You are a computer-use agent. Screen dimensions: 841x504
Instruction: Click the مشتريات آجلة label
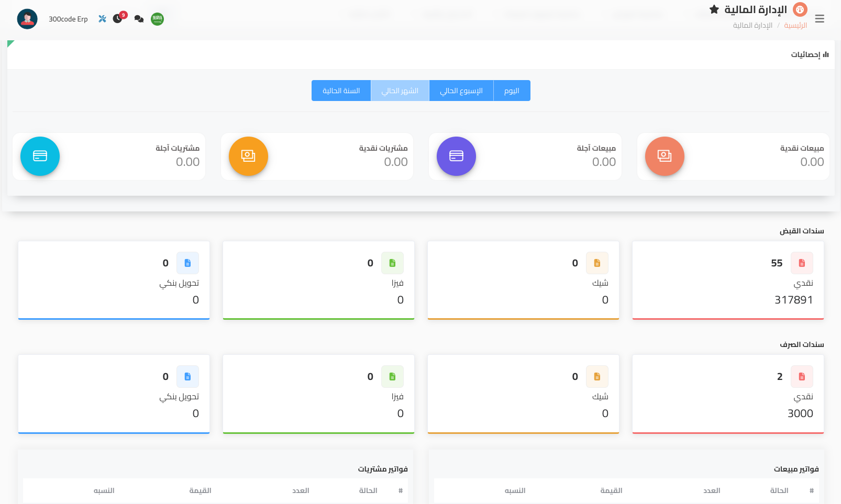[178, 148]
